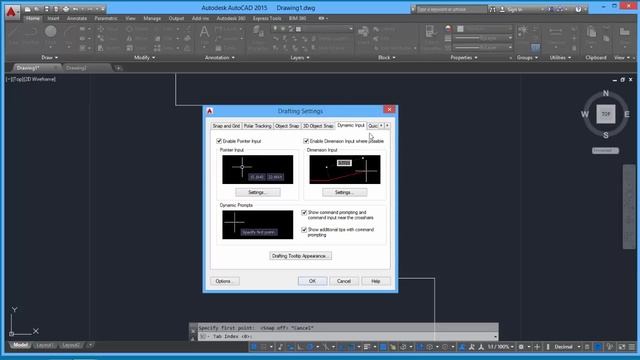
Task: Click the AutoCAD logo in Drafting Settings title bar
Action: pyautogui.click(x=210, y=111)
